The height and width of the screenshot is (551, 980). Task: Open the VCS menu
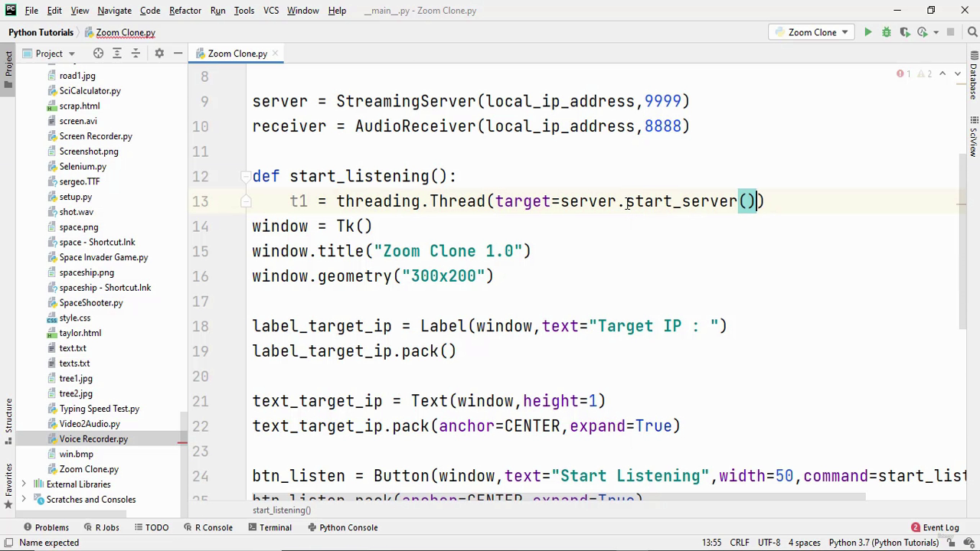pos(271,11)
